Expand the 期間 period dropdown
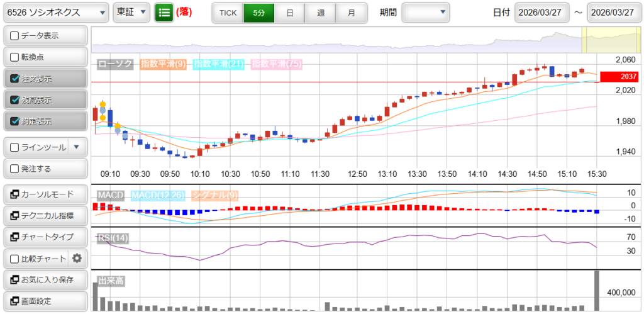The width and height of the screenshot is (644, 314). [x=426, y=13]
